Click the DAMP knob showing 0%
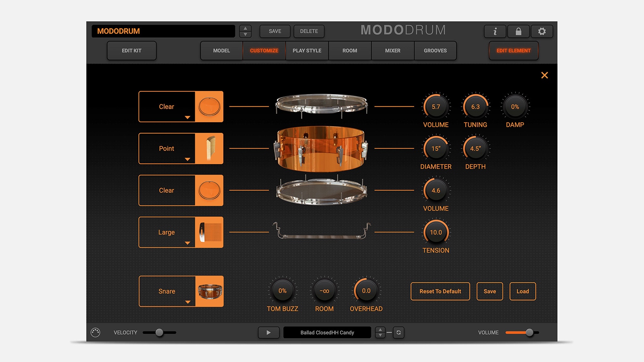644x362 pixels. coord(515,107)
